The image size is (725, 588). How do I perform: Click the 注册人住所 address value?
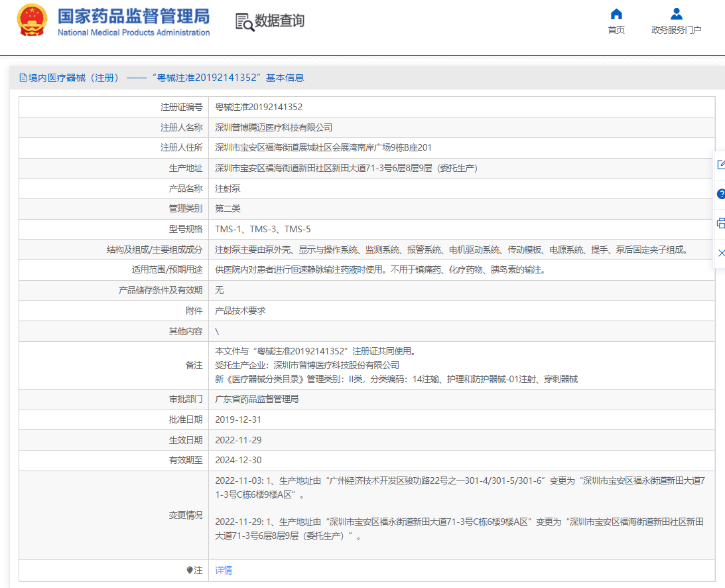tap(323, 147)
